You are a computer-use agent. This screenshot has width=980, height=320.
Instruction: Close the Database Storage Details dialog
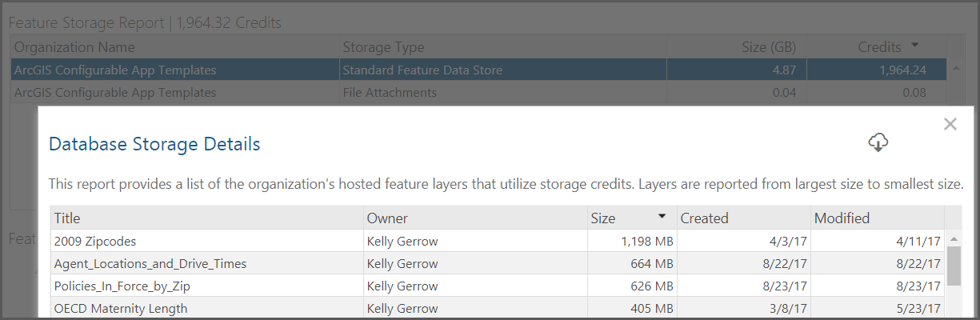950,124
